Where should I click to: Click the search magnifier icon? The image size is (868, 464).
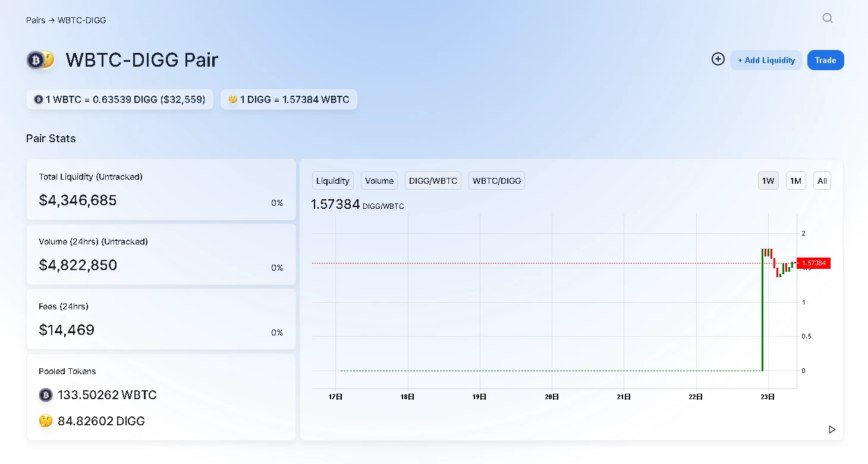click(827, 18)
